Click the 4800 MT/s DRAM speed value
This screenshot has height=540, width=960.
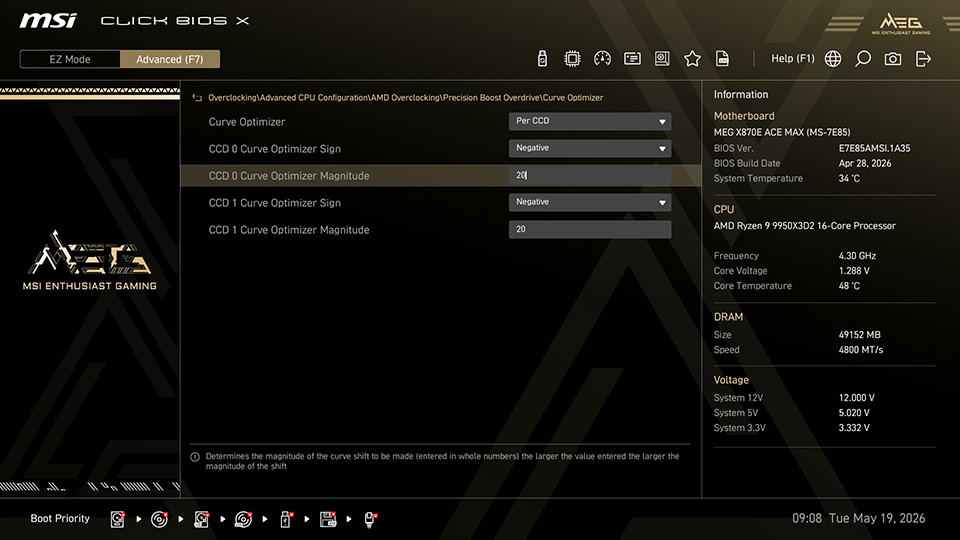(x=860, y=350)
